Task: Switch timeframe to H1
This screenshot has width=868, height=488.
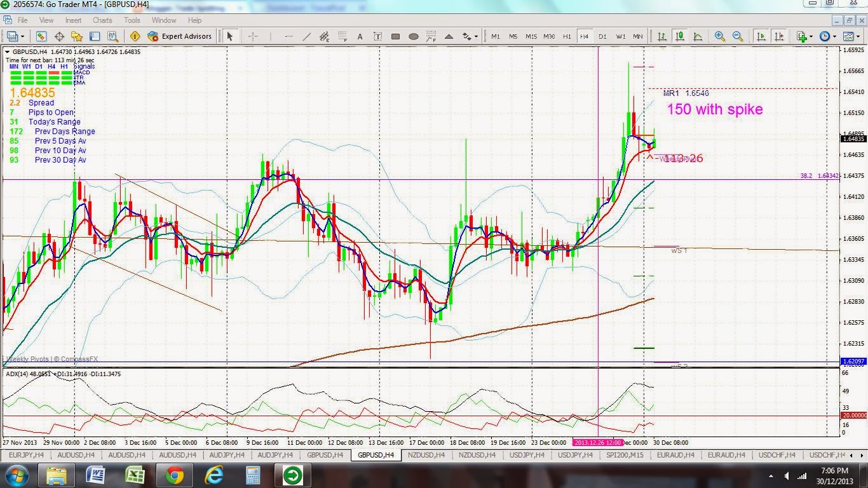Action: 567,36
